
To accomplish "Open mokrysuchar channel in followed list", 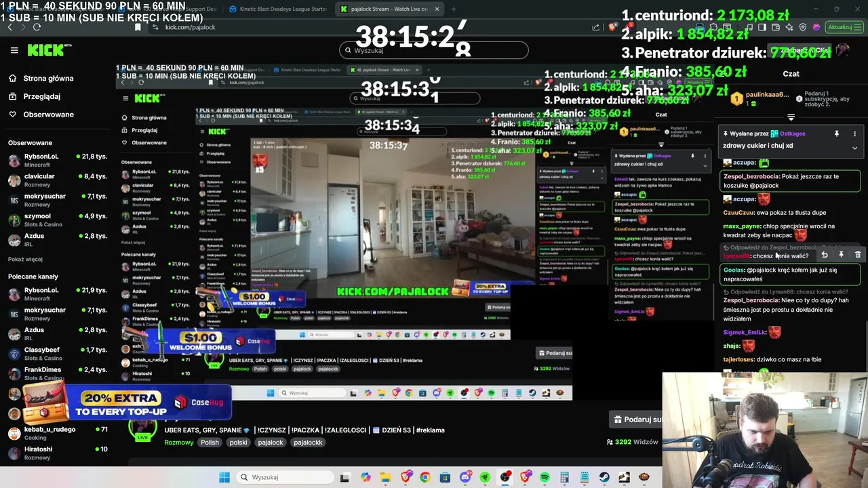I will pyautogui.click(x=57, y=200).
